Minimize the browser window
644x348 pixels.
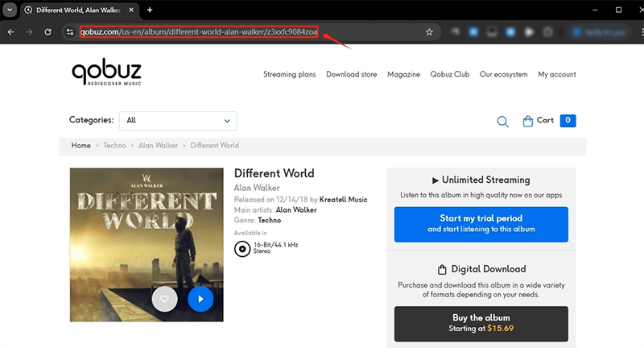coord(595,10)
